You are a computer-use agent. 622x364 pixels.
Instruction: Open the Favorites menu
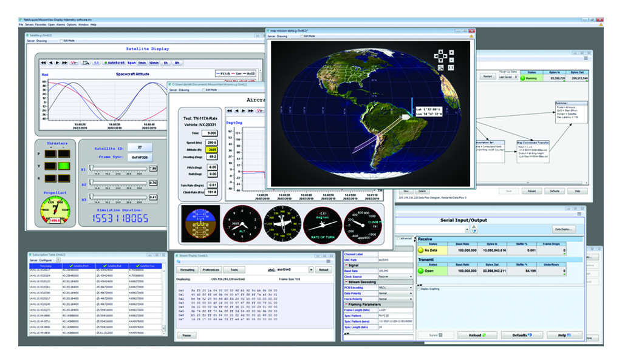pyautogui.click(x=41, y=24)
